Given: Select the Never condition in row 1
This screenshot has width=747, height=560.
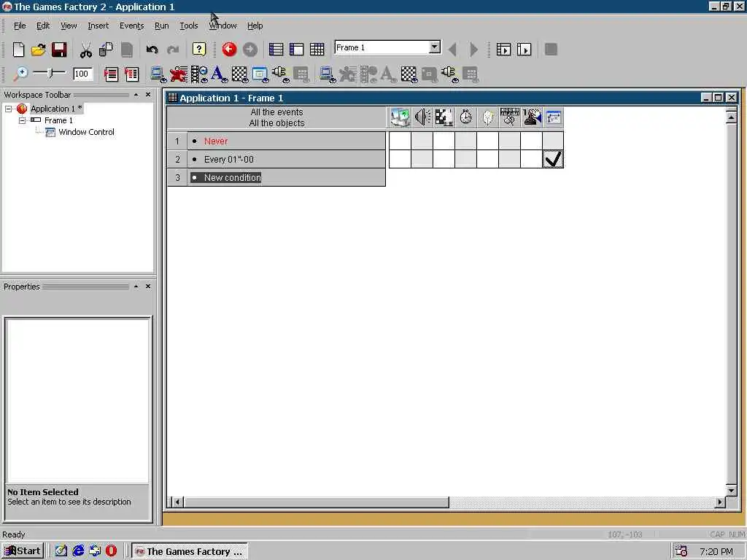Looking at the screenshot, I should point(286,141).
